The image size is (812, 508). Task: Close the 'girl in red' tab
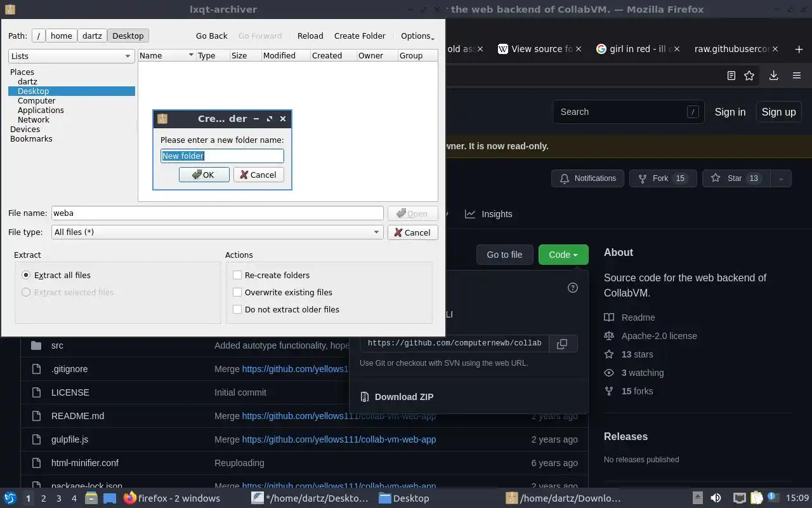pyautogui.click(x=678, y=49)
